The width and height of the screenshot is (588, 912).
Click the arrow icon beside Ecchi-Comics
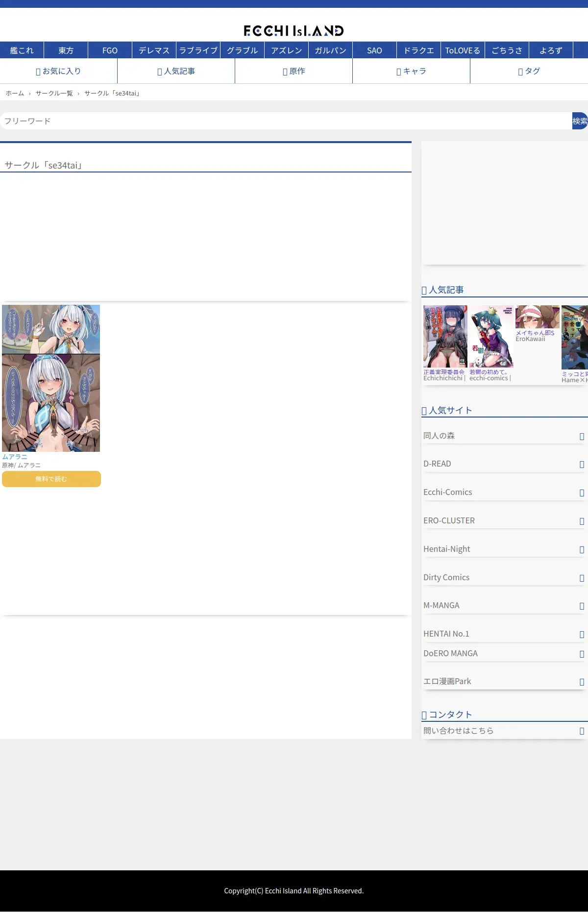[582, 493]
